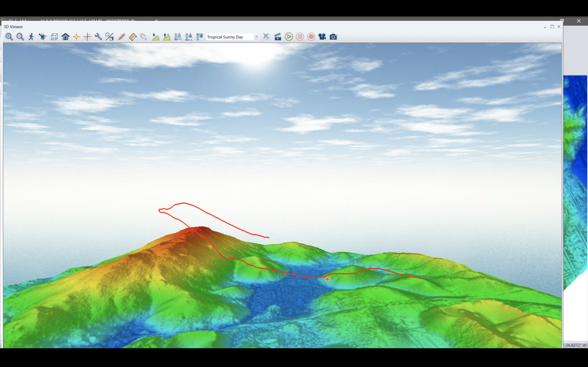
Task: Click the signpost icon beside the sky dropdown
Action: (x=200, y=37)
